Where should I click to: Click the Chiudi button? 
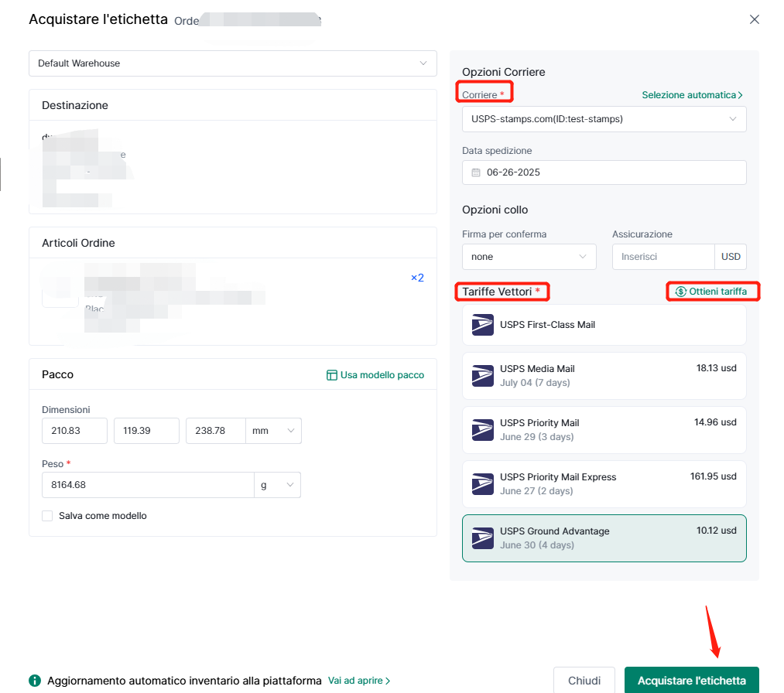584,681
